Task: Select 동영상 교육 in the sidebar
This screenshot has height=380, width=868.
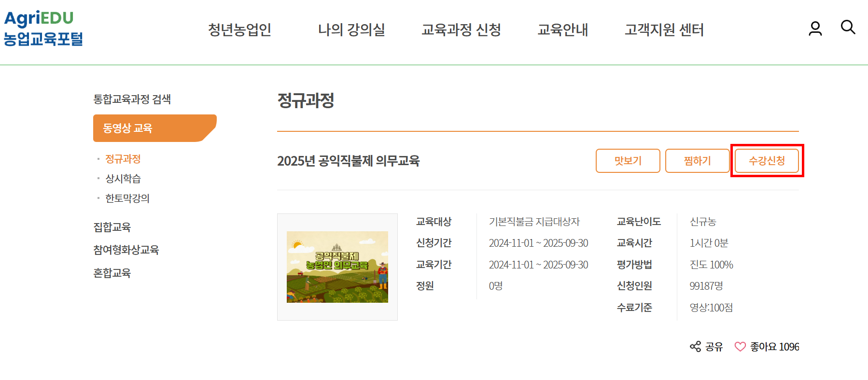Action: pos(155,128)
